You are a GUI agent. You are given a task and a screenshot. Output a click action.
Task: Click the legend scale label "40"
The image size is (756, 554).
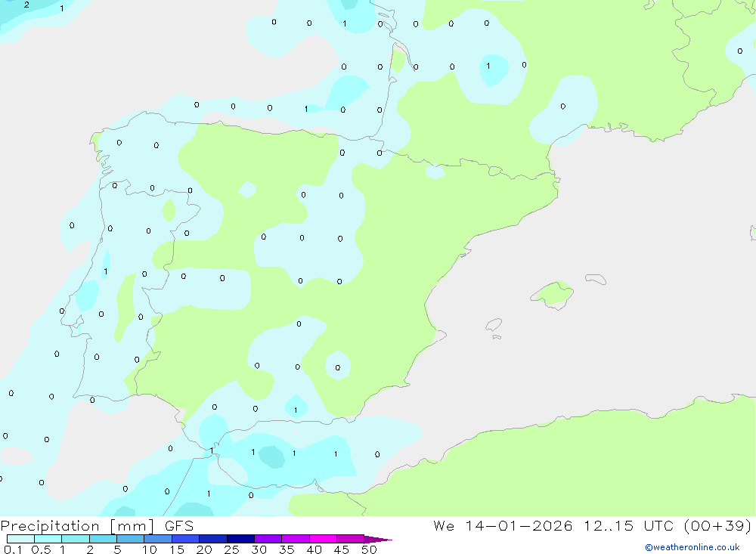click(x=314, y=549)
